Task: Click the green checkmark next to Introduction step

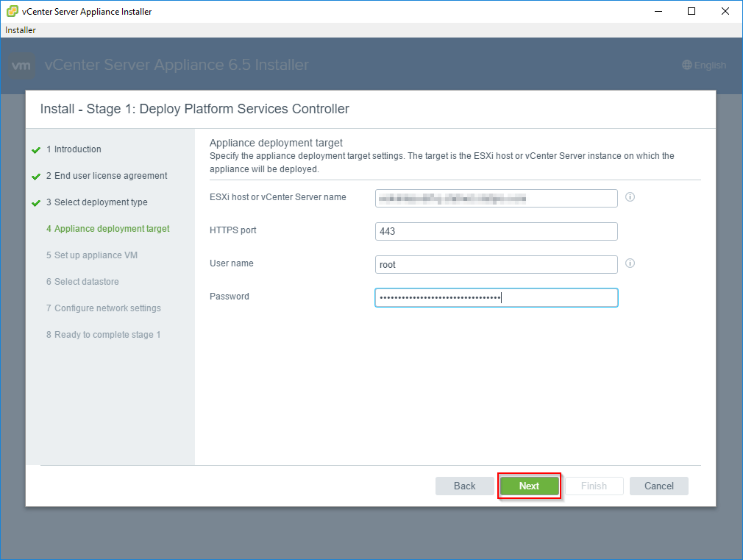Action: click(x=36, y=149)
